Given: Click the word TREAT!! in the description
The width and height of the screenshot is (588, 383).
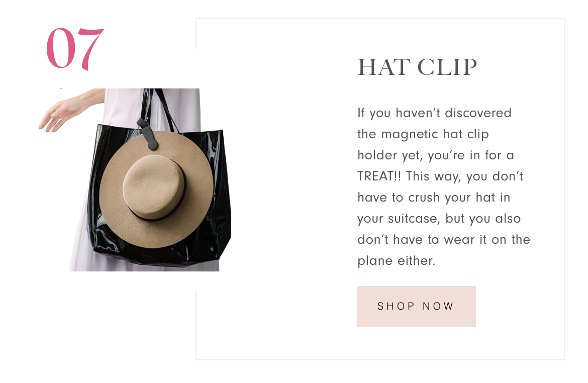Looking at the screenshot, I should pyautogui.click(x=379, y=176).
